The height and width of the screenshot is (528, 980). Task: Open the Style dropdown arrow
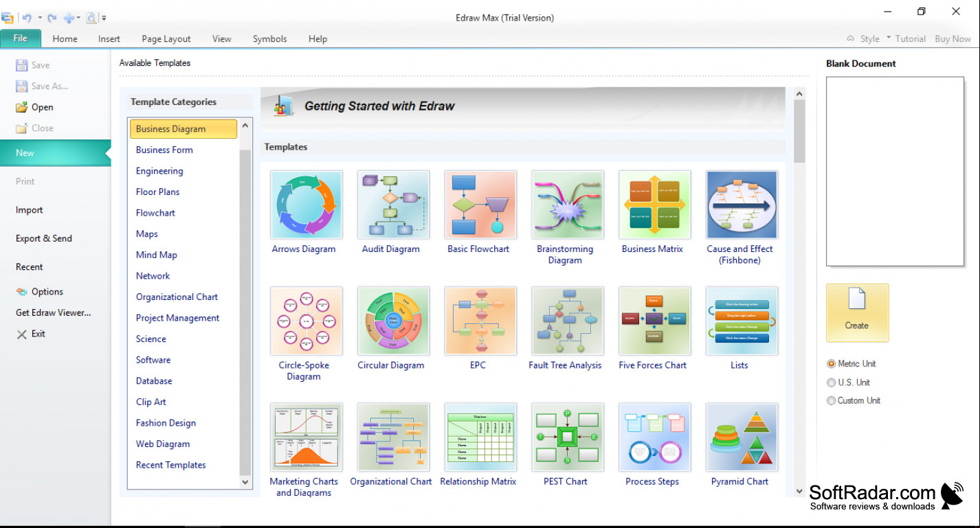(x=889, y=38)
